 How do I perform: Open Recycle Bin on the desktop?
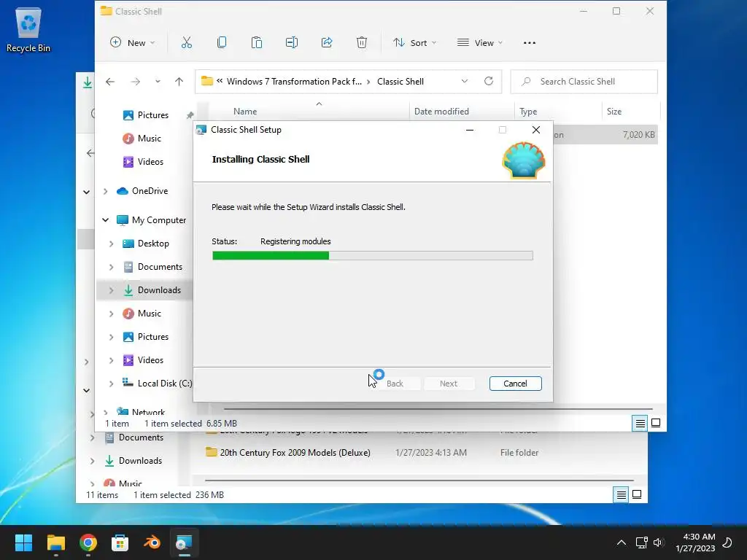click(28, 29)
